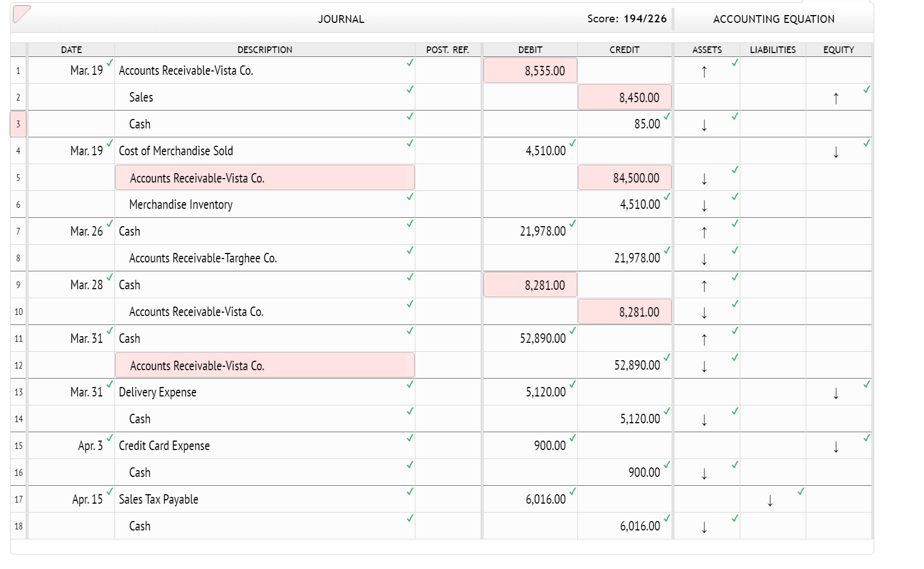Toggle the checkmark on the 4,510.00 debit amount
924x569 pixels.
pyautogui.click(x=572, y=143)
